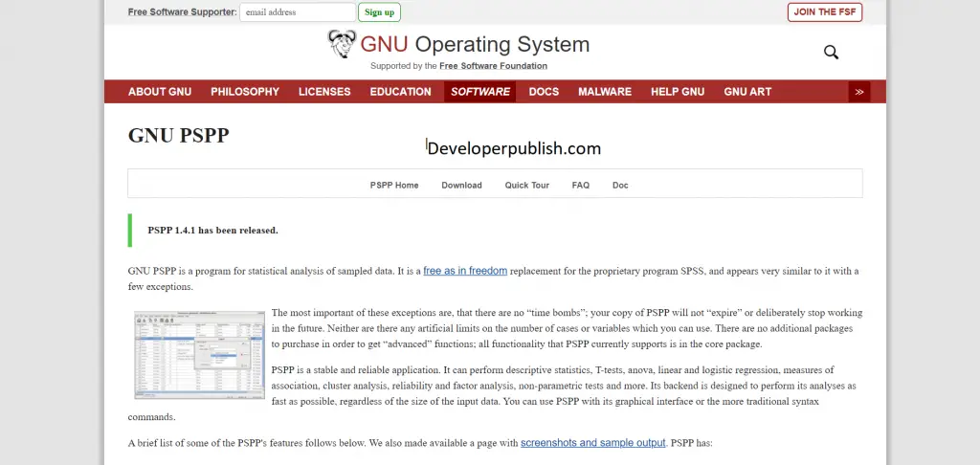Viewport: 980px width, 465px height.
Task: Open the PSPP Doc link
Action: tap(620, 185)
